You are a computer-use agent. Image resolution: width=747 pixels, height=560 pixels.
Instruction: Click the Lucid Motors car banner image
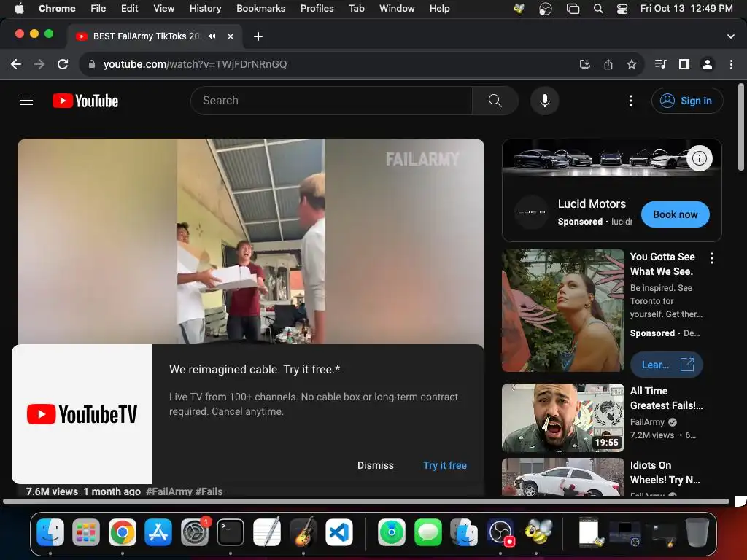tap(612, 158)
